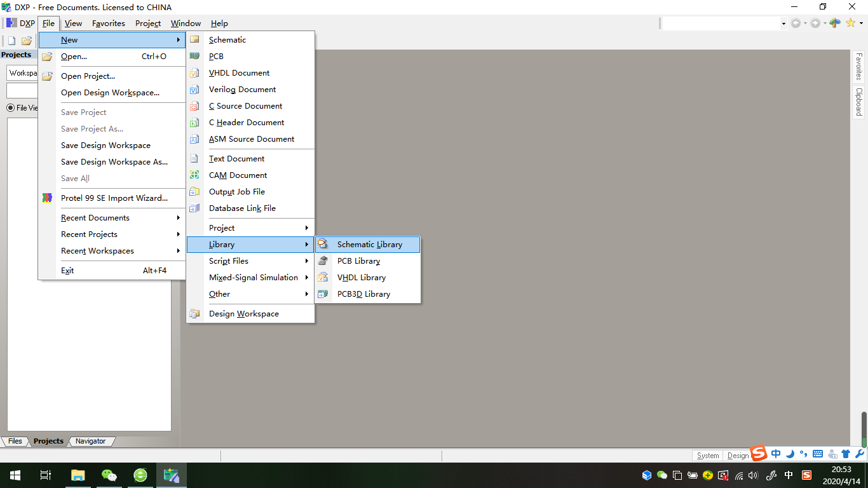The height and width of the screenshot is (488, 868).
Task: Click the Sogou wrench settings icon
Action: click(x=860, y=454)
